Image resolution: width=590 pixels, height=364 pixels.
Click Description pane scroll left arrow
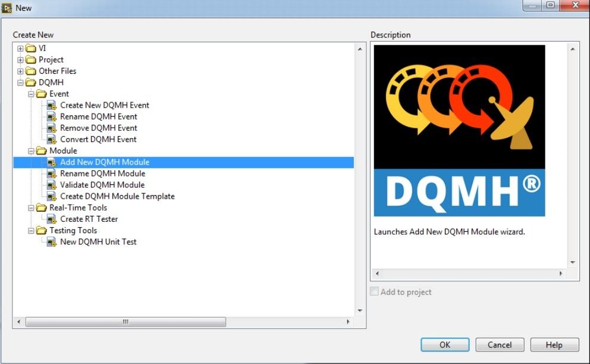point(377,274)
